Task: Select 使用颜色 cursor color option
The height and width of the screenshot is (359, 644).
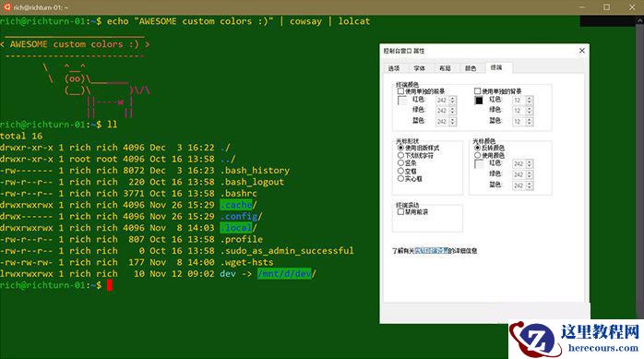Action: 477,155
